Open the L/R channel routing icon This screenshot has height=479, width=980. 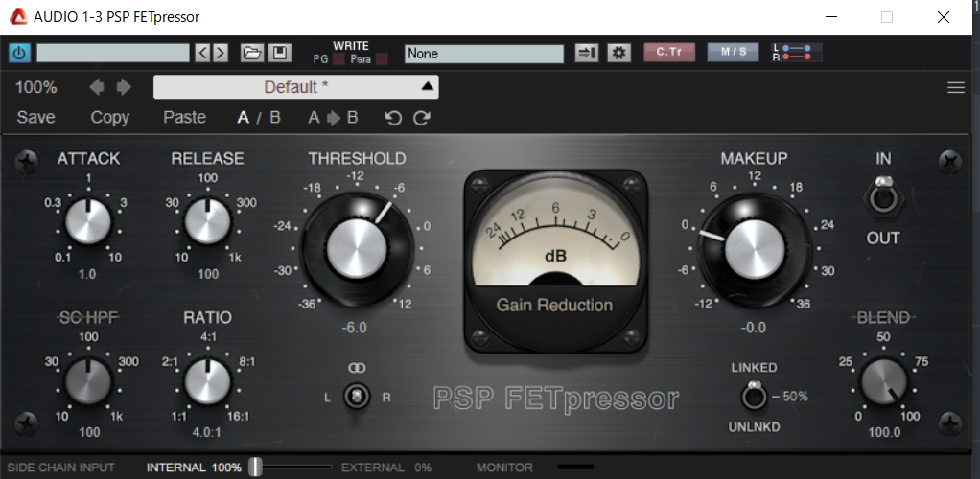797,53
